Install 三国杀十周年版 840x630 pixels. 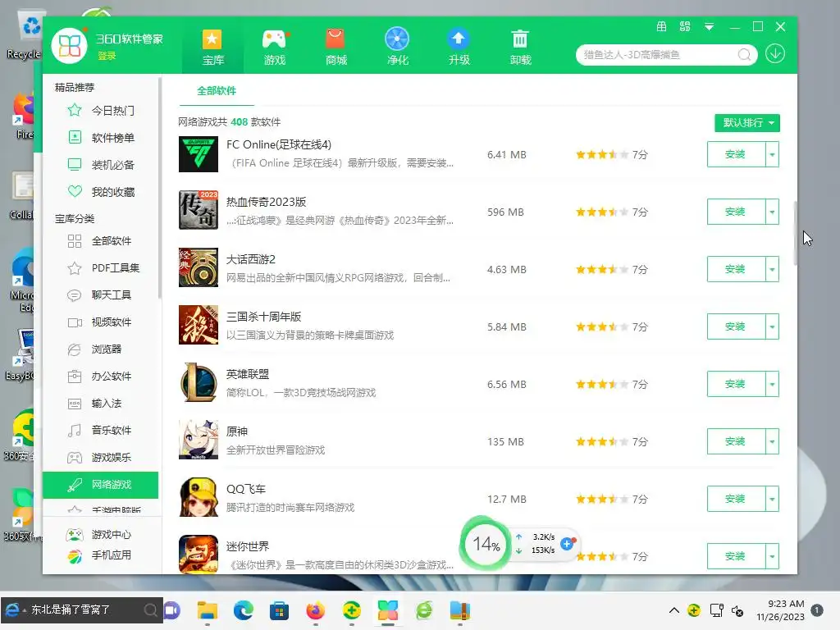pos(736,326)
